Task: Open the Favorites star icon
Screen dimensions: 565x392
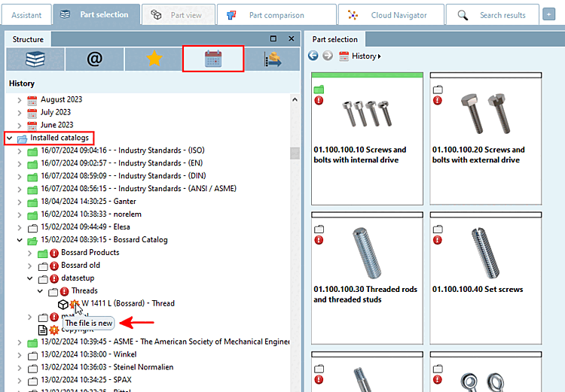Action: tap(154, 59)
